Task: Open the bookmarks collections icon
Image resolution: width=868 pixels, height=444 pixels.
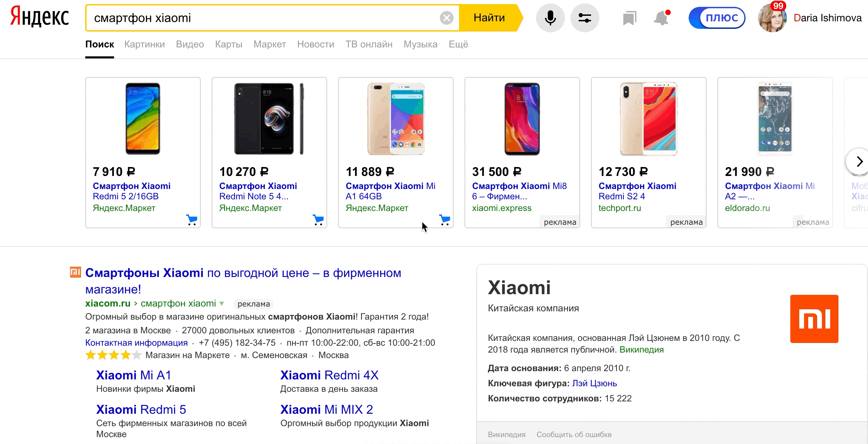Action: [x=630, y=18]
